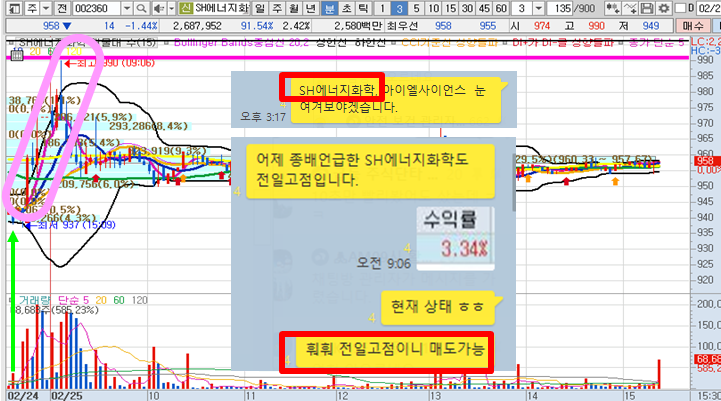Open the stock code history dropdown arrow

click(127, 8)
